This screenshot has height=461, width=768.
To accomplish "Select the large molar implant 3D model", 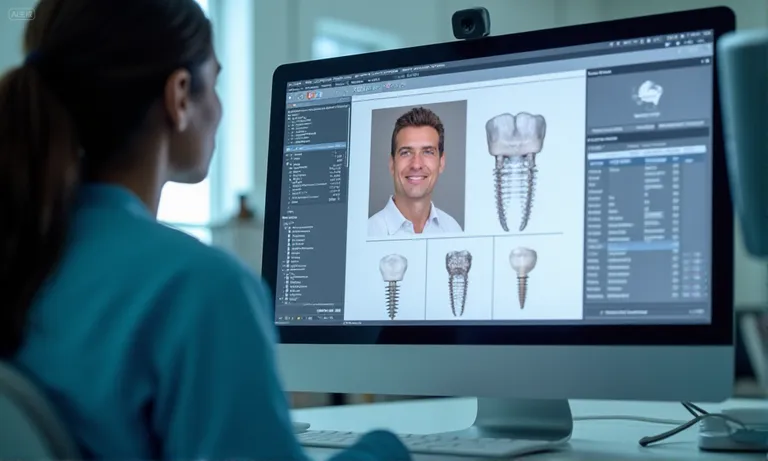I will tap(515, 171).
